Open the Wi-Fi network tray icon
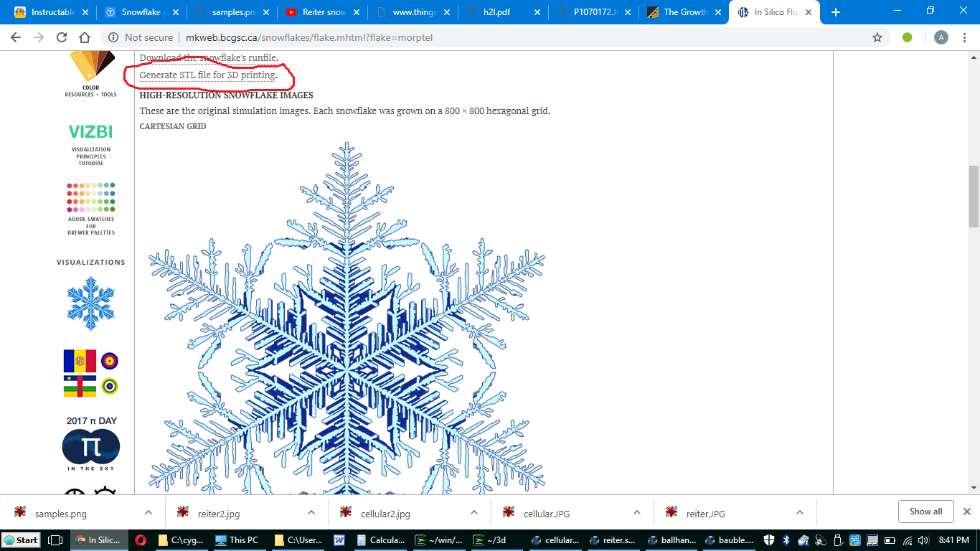 pyautogui.click(x=907, y=540)
